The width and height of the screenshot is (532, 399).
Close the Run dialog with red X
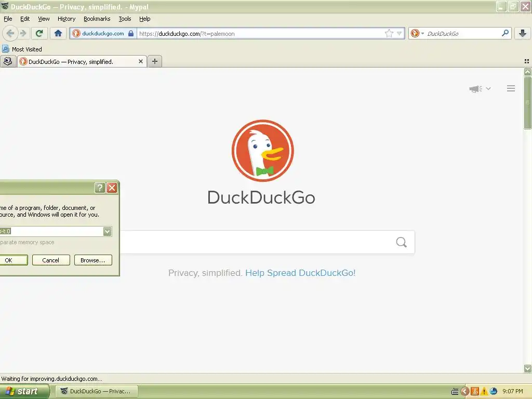point(112,188)
